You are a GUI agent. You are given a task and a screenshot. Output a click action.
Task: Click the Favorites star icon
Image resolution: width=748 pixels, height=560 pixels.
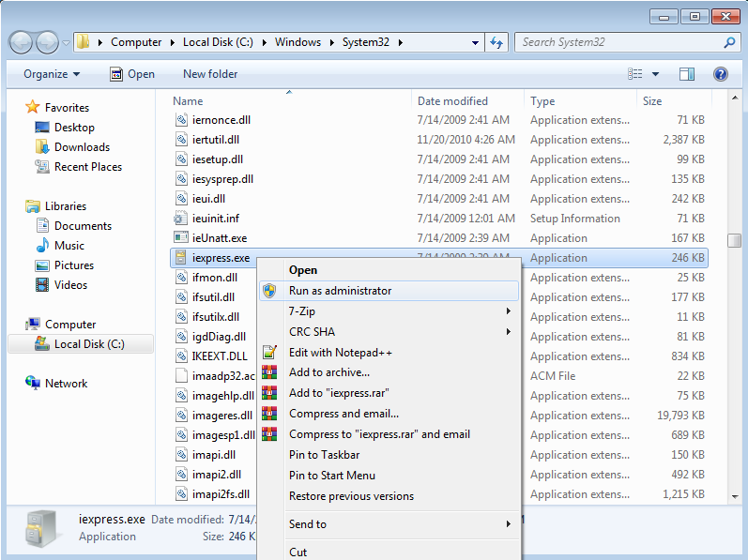click(x=33, y=107)
